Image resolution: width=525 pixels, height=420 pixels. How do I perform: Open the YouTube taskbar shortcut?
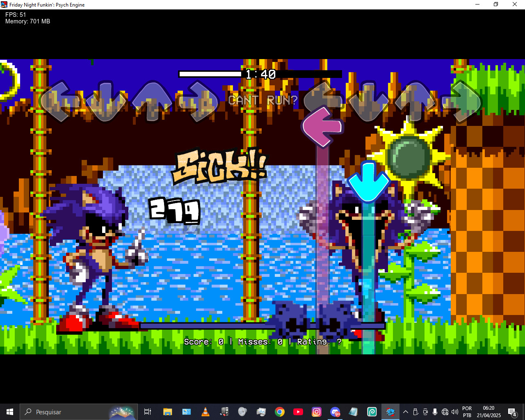click(x=298, y=412)
